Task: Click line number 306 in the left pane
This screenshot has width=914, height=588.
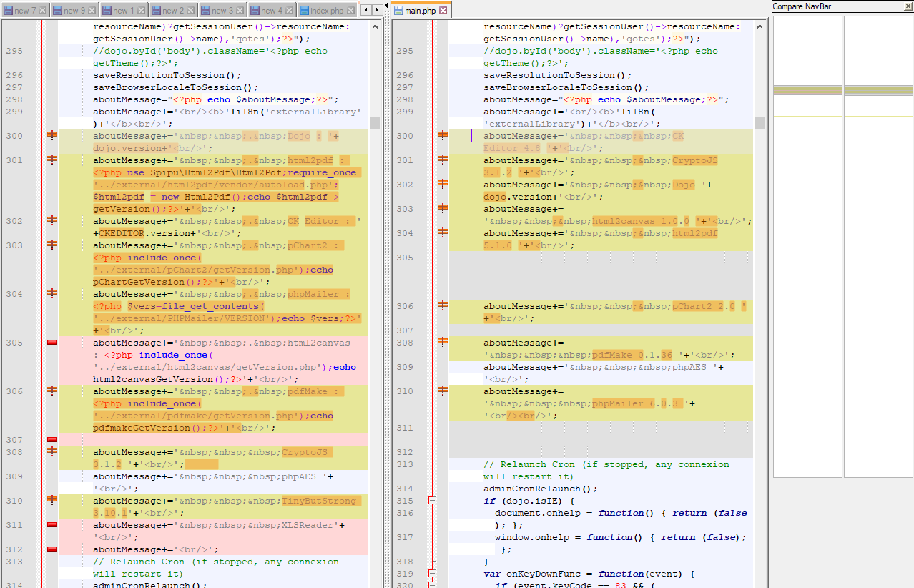Action: (14, 391)
